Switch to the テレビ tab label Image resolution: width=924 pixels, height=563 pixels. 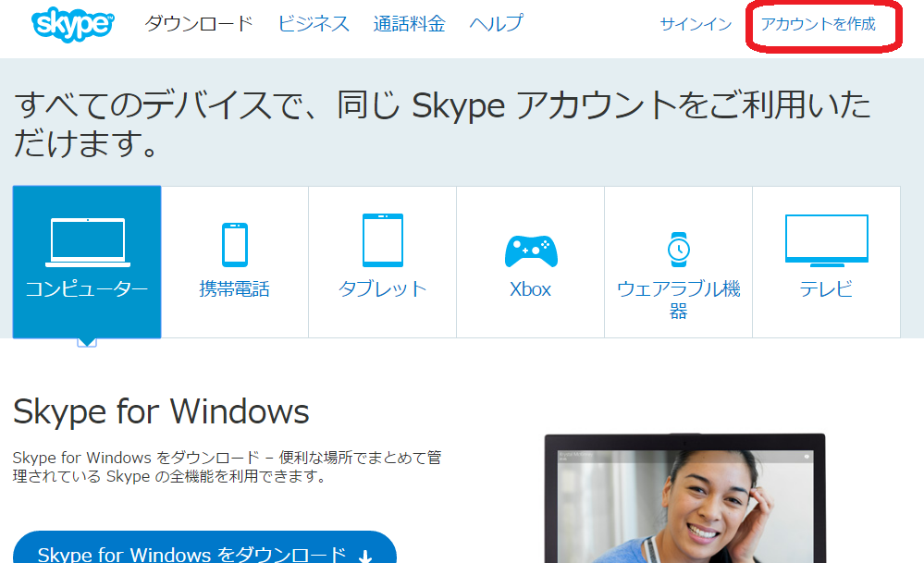click(x=826, y=289)
